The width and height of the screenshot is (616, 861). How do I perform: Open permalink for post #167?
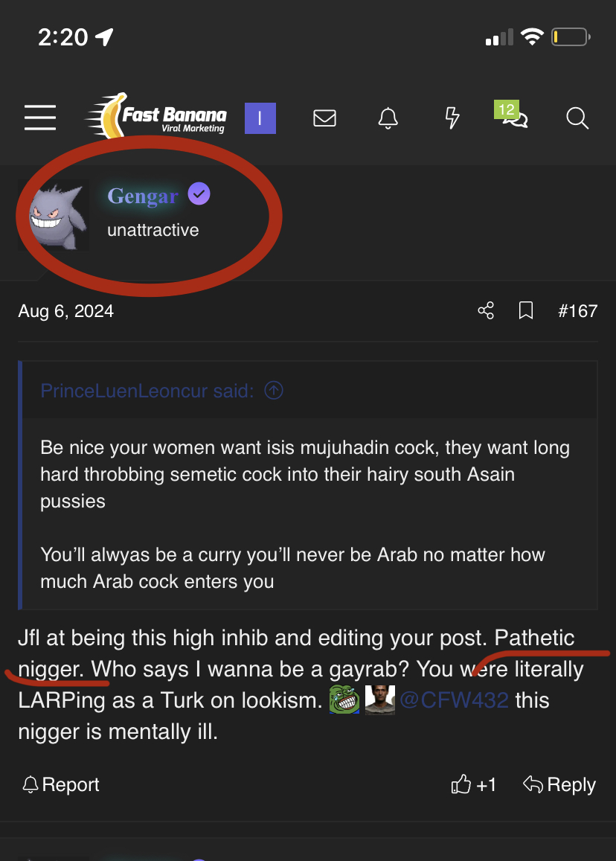click(x=577, y=311)
